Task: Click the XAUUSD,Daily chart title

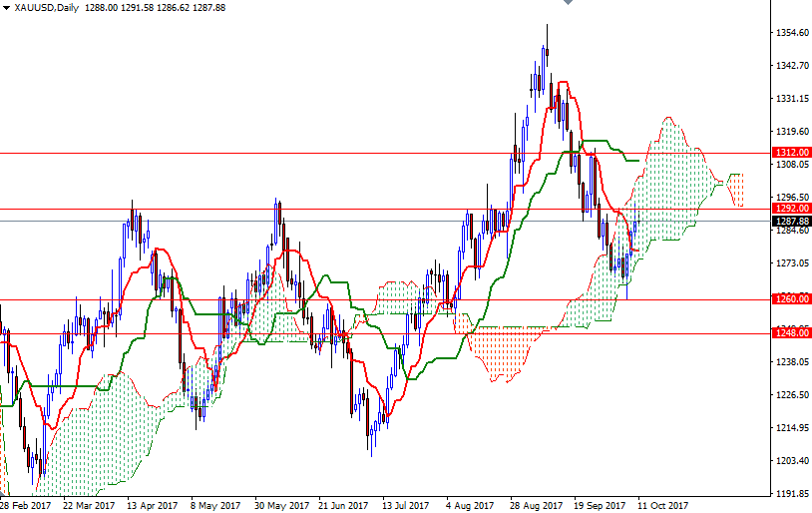Action: coord(47,8)
